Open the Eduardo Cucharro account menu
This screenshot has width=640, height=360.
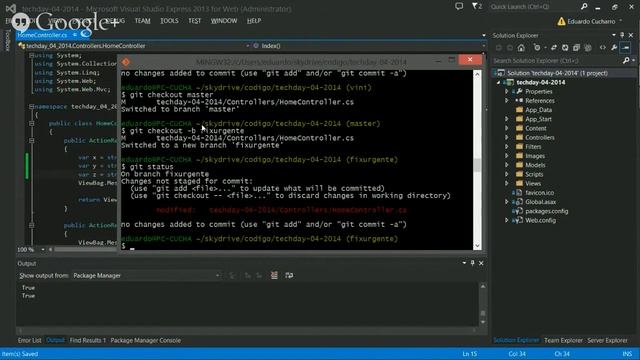590,21
